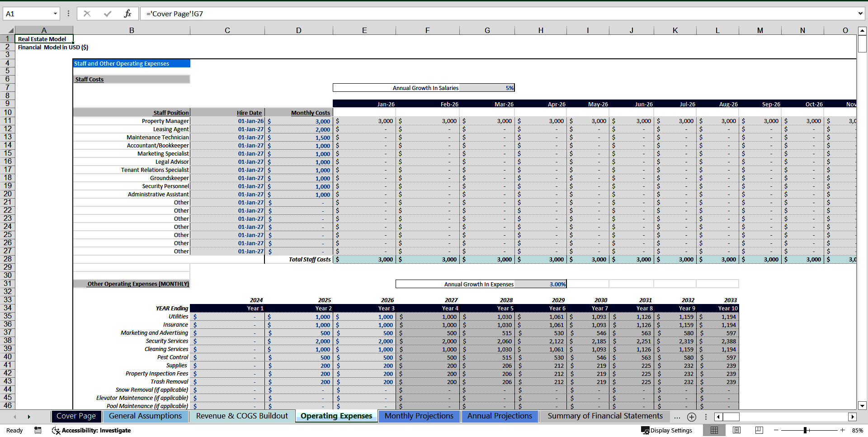
Task: Click the zoom slider handle
Action: [805, 430]
